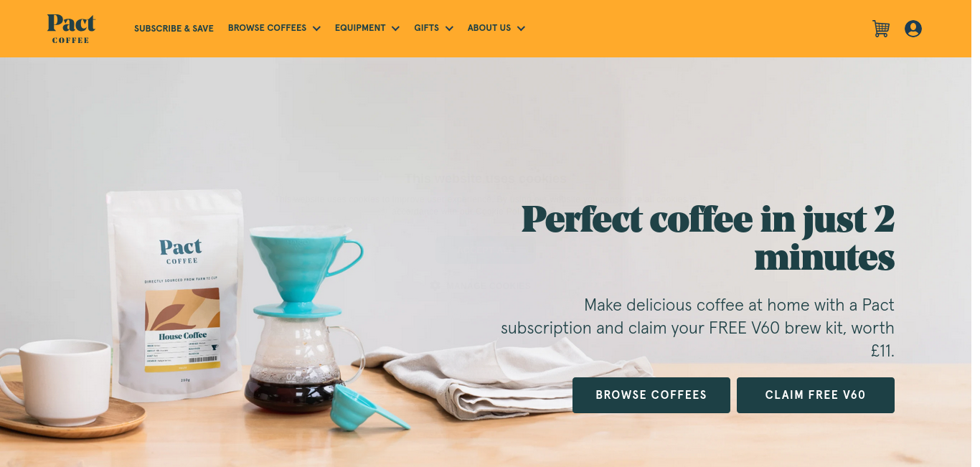
Task: Select Browse Coffees in the navigation bar
Action: (267, 28)
